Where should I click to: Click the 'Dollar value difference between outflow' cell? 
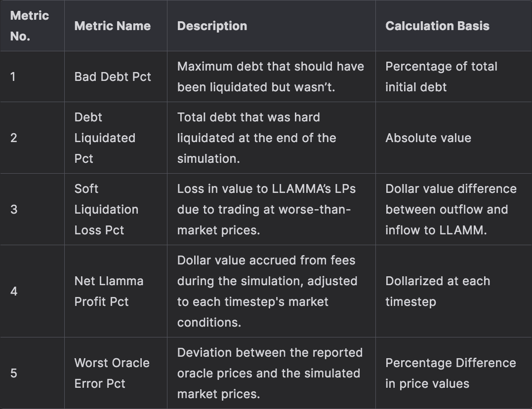click(x=450, y=209)
